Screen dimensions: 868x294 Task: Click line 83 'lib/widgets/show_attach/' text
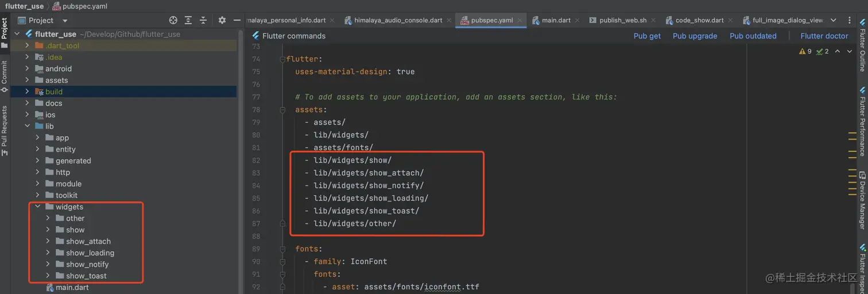[x=369, y=173]
